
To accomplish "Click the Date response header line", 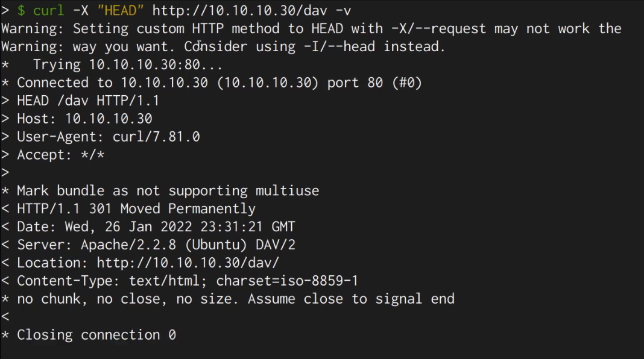I will click(156, 227).
